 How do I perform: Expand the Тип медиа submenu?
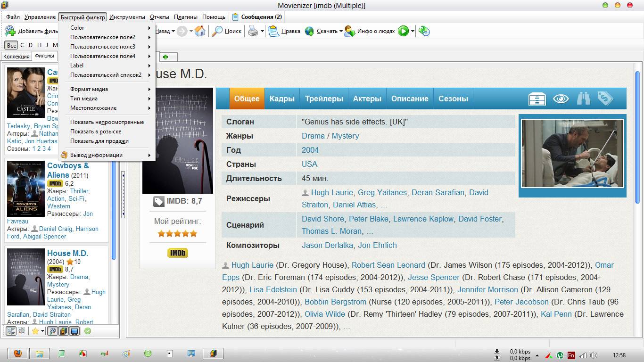click(x=107, y=99)
